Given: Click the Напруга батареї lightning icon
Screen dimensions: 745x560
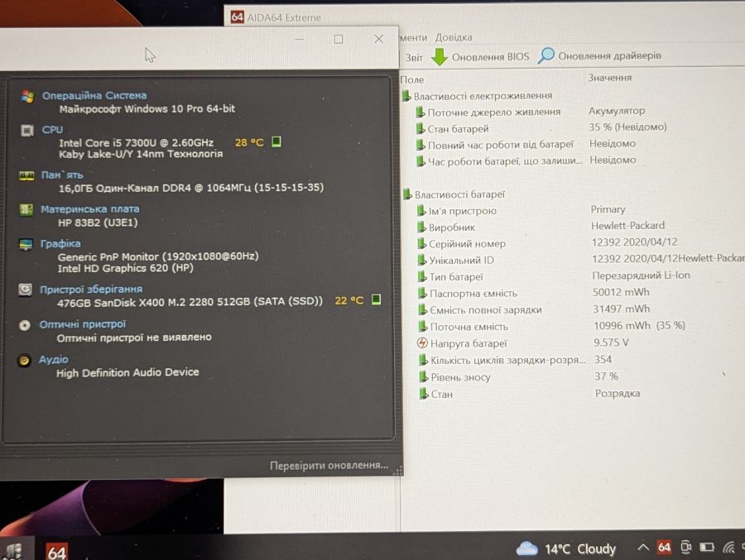Looking at the screenshot, I should (x=422, y=342).
